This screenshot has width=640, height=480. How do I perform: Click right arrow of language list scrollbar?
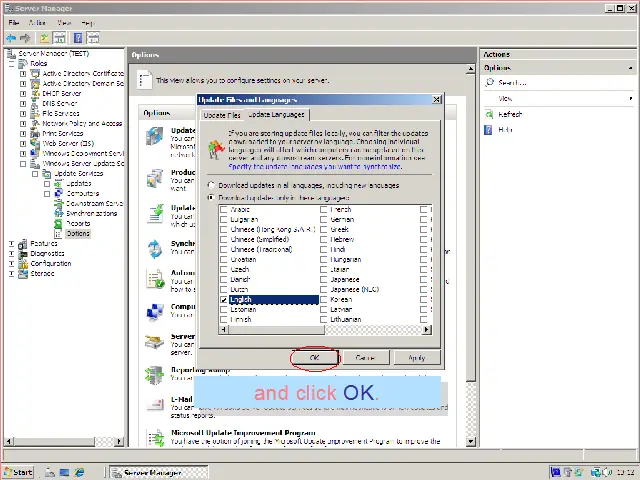pos(427,329)
